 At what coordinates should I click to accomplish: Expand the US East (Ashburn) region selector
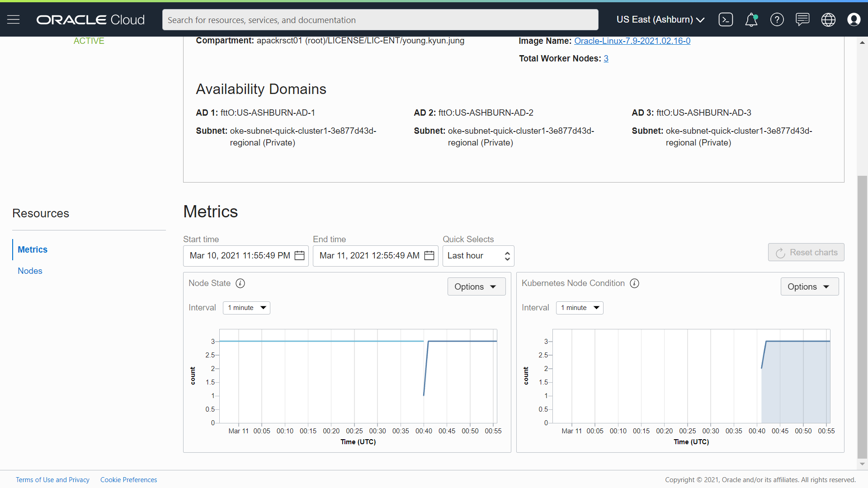(x=660, y=19)
